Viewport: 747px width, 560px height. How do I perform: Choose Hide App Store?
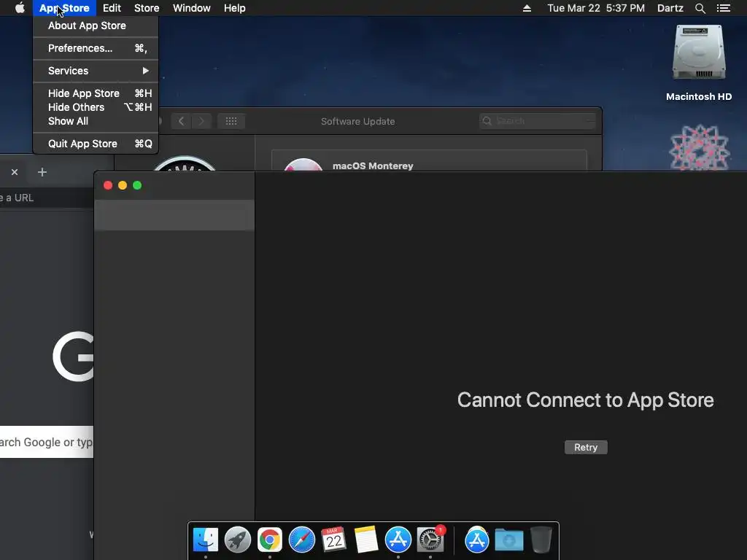[x=96, y=93]
